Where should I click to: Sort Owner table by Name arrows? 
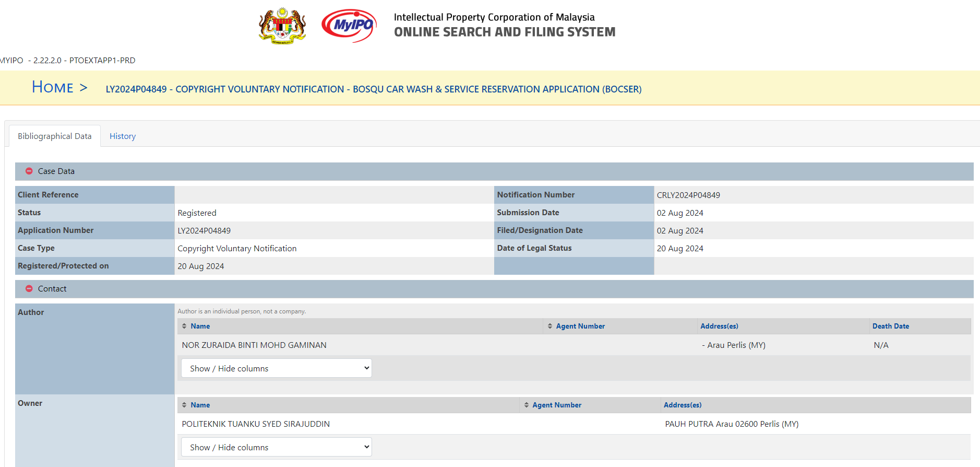(x=184, y=405)
